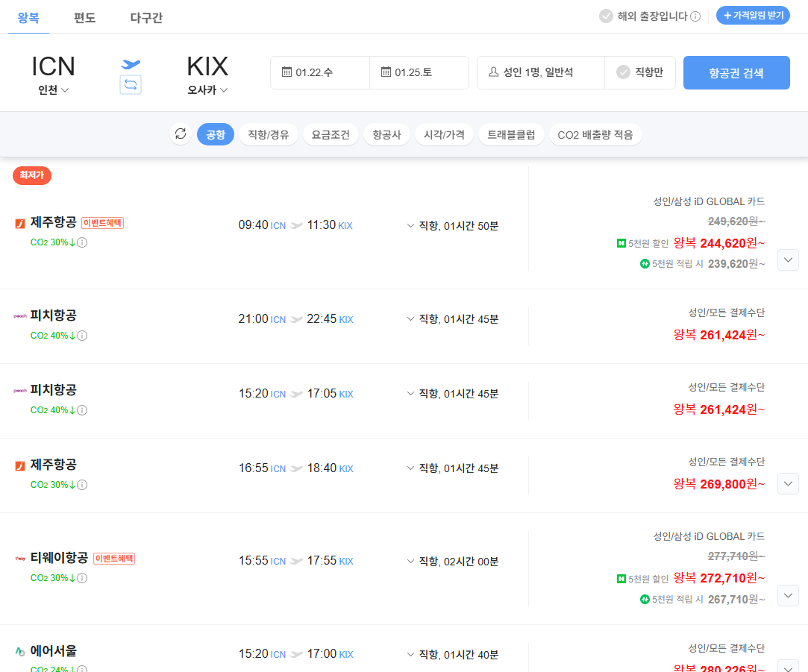This screenshot has height=672, width=808.
Task: Open 오사카 arrival city dropdown
Action: click(x=207, y=90)
